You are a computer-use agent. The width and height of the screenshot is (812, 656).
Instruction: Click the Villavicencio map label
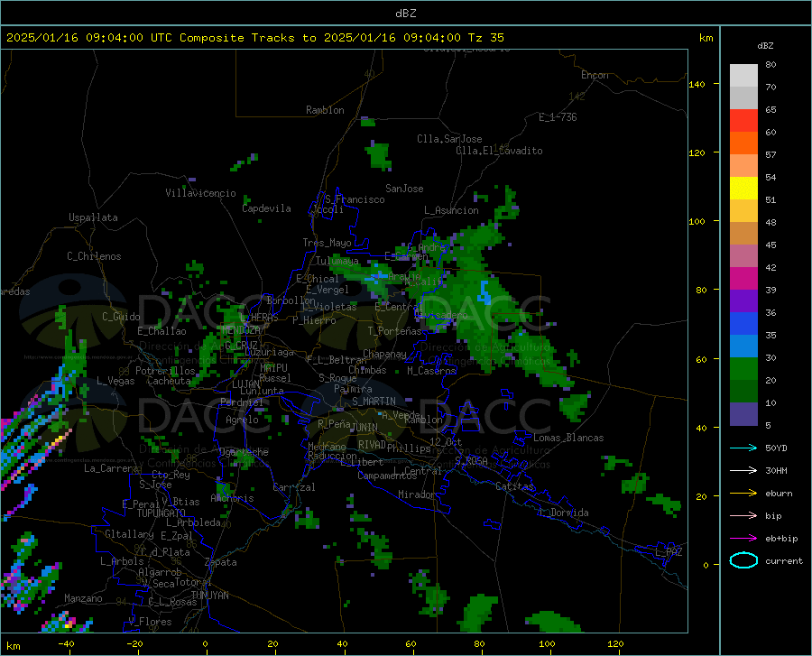[x=201, y=193]
